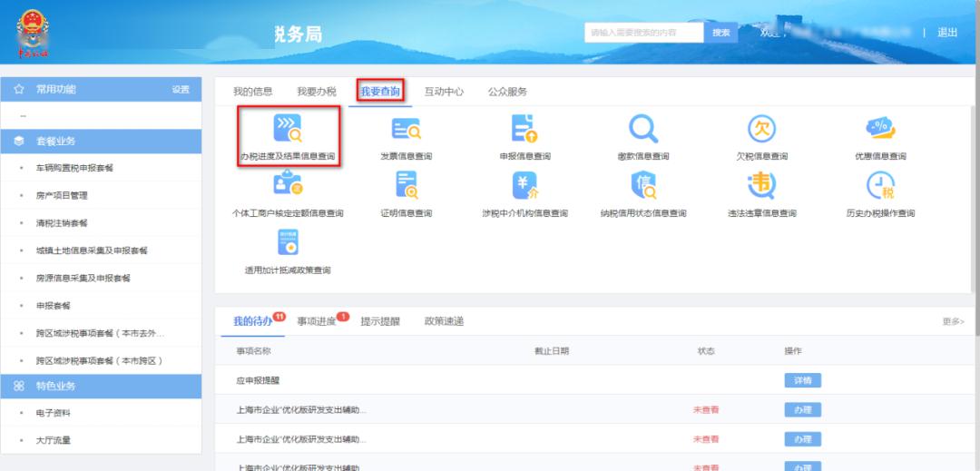The image size is (980, 471).
Task: Click the 搜索 search button
Action: tap(720, 33)
